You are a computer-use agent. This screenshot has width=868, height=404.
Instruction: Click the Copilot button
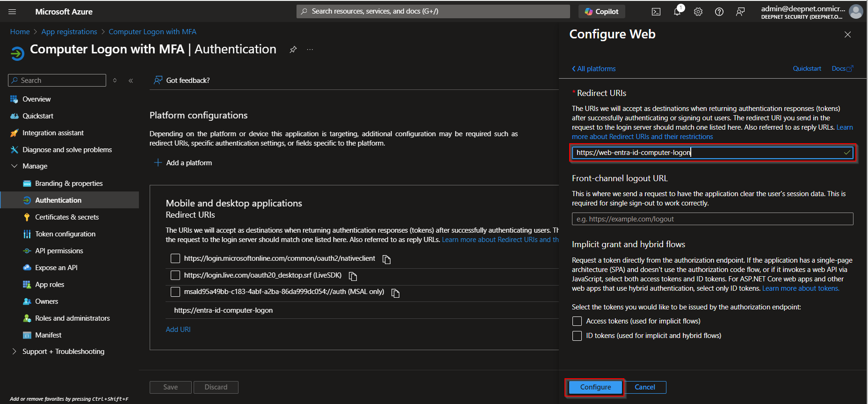tap(601, 12)
